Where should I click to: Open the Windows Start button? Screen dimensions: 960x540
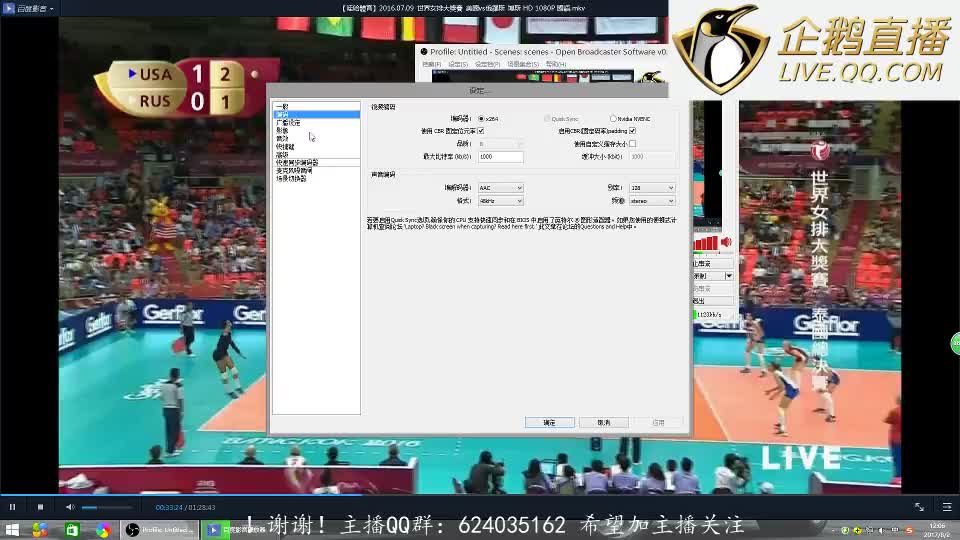coord(11,530)
